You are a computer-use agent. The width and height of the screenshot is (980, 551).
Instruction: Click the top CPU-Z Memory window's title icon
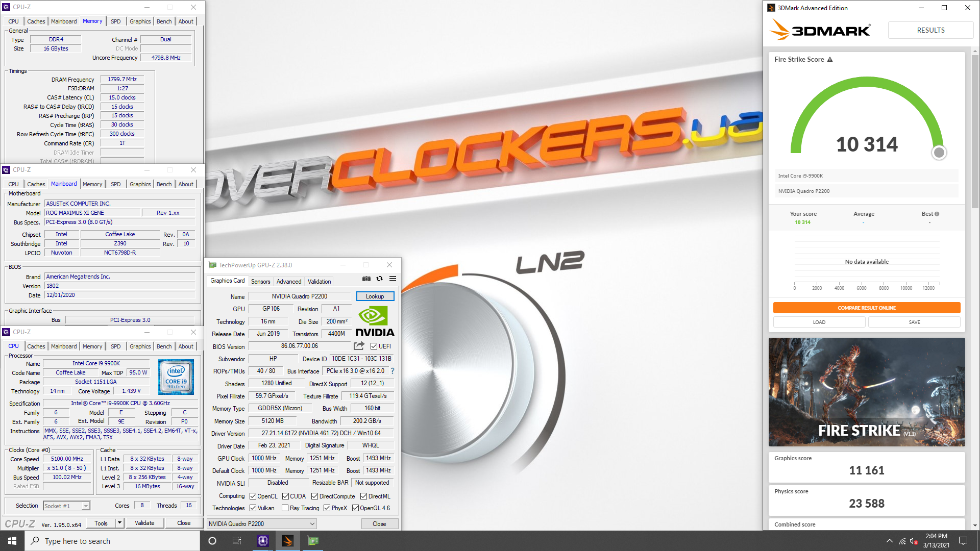click(x=6, y=7)
